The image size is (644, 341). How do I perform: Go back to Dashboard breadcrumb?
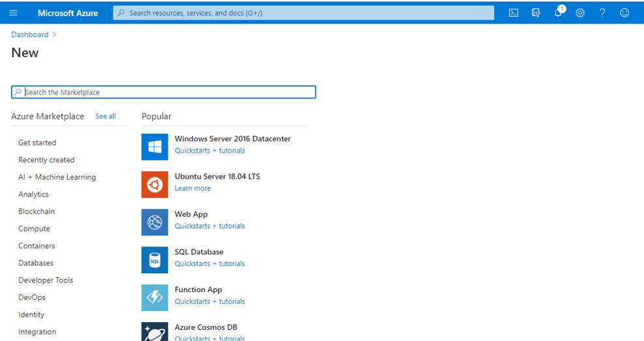tap(29, 35)
